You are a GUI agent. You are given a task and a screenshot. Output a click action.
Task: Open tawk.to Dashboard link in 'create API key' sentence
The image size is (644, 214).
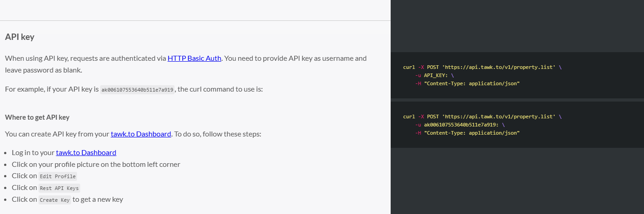[x=141, y=134]
